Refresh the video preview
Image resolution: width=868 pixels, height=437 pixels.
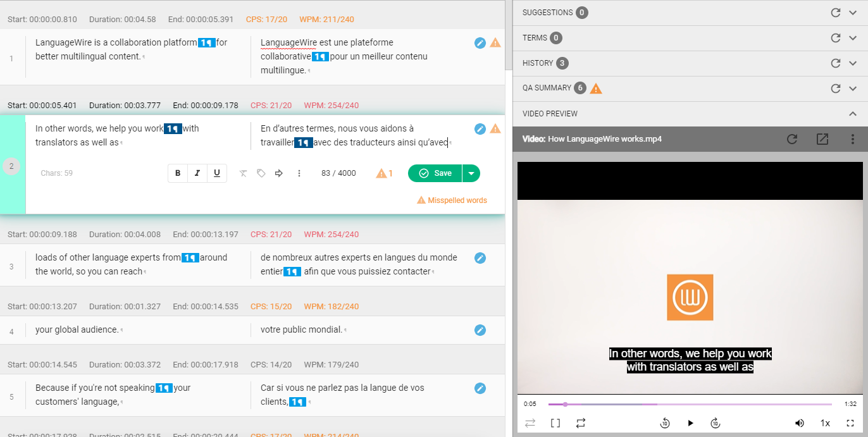click(791, 138)
